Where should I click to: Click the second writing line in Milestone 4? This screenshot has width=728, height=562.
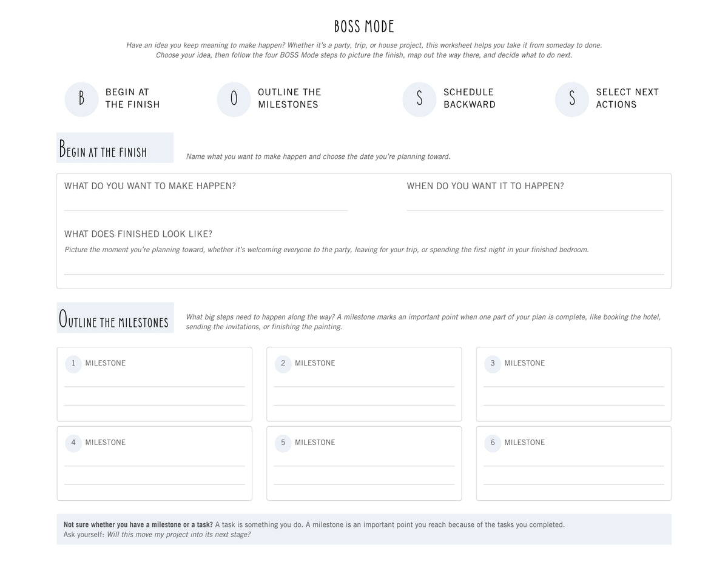(155, 484)
